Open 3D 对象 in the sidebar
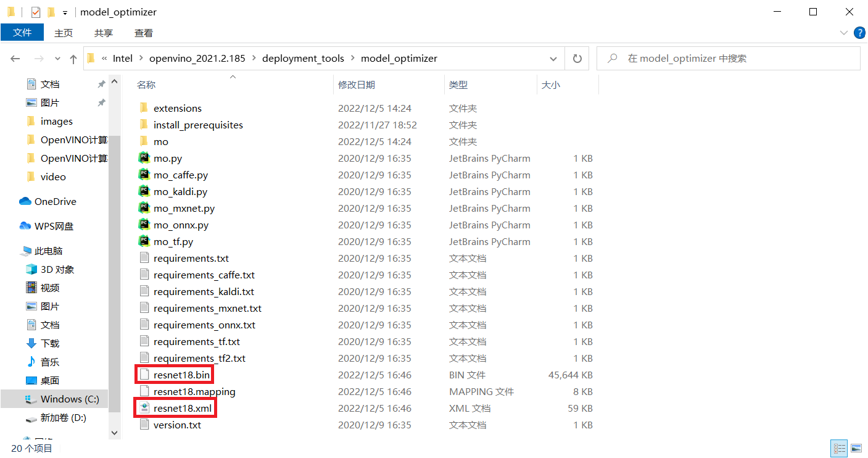This screenshot has width=868, height=458. point(49,269)
